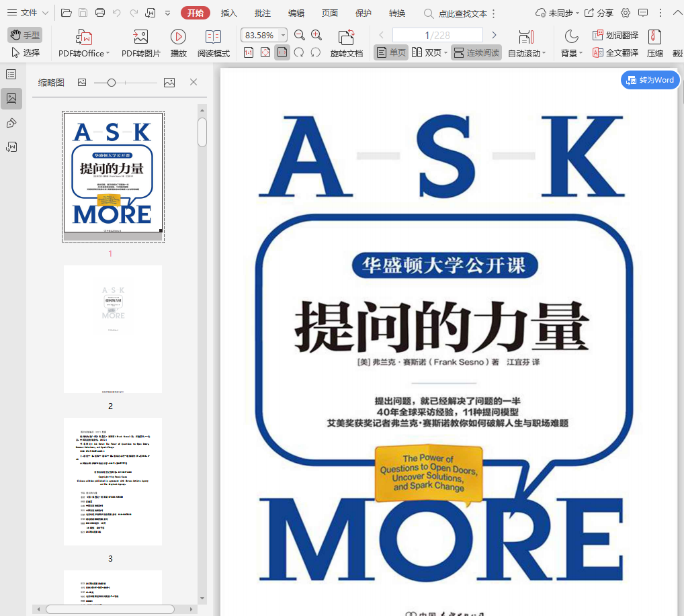Toggle 连续阅读 continuous reading

[x=476, y=53]
